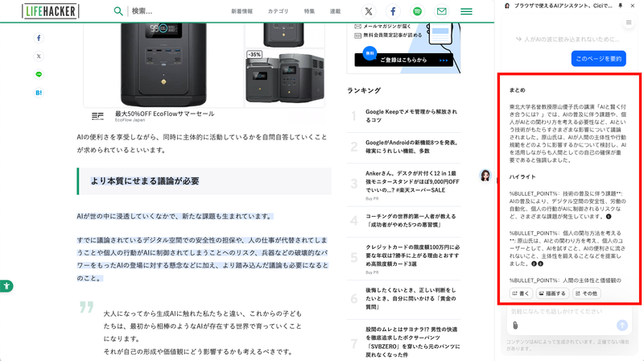Image resolution: width=644 pixels, height=361 pixels.
Task: Click the 書く button in assistant
Action: click(x=520, y=293)
